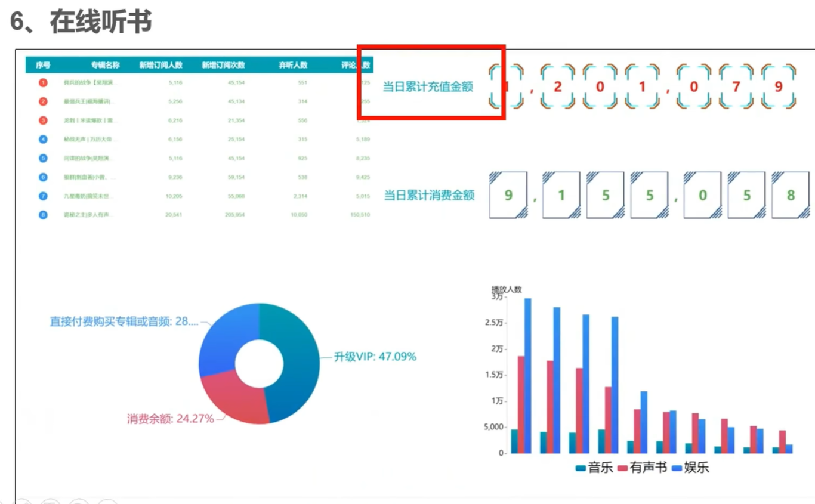Click the 音乐 legend color marker
Image resolution: width=815 pixels, height=504 pixels.
coord(581,468)
